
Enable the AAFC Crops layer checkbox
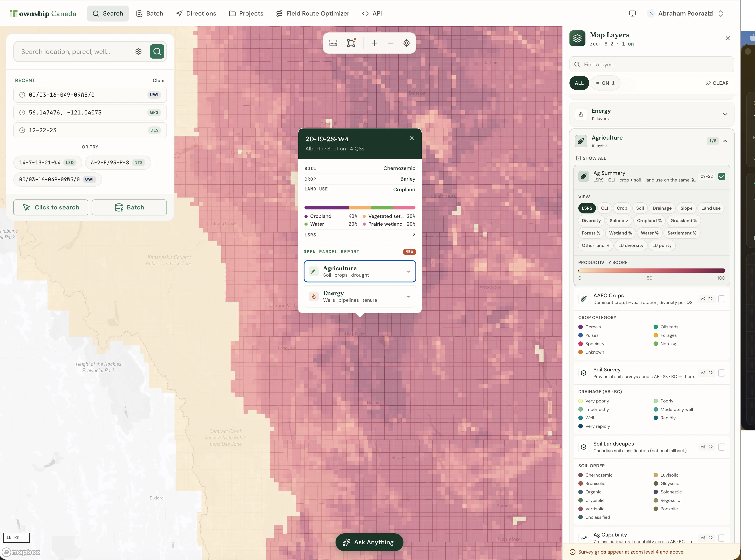[721, 299]
